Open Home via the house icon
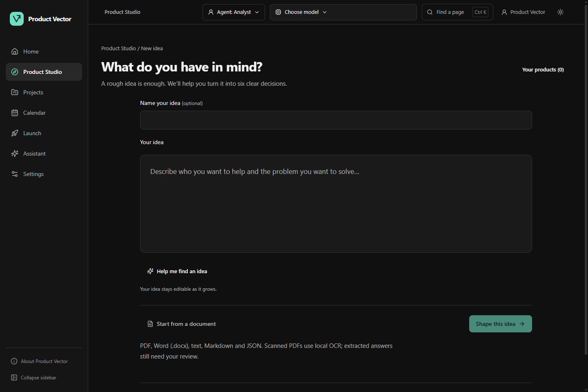The width and height of the screenshot is (588, 392). coord(15,51)
